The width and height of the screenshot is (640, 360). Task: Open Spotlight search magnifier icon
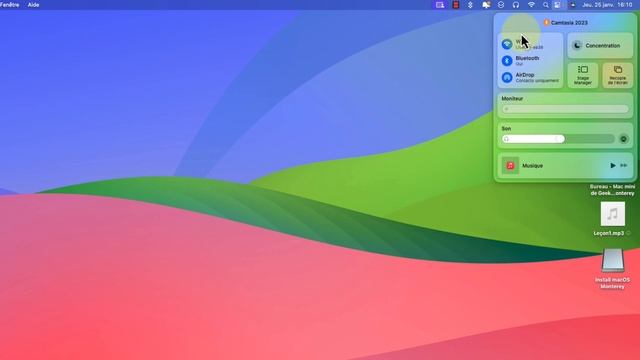[x=546, y=5]
